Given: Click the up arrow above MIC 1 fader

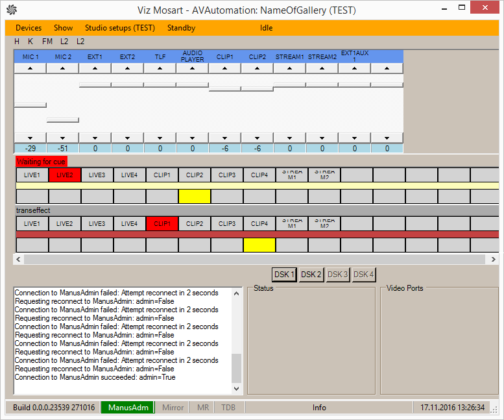Looking at the screenshot, I should coord(30,68).
